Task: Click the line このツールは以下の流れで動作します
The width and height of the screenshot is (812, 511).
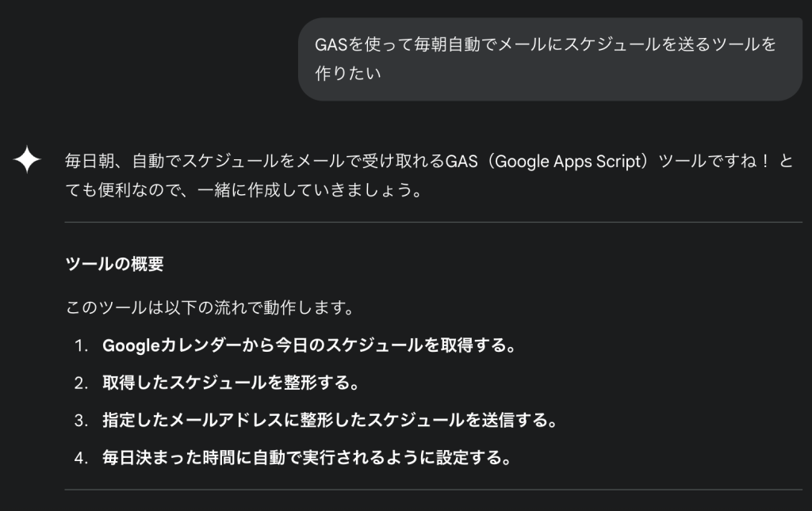Action: click(x=209, y=307)
